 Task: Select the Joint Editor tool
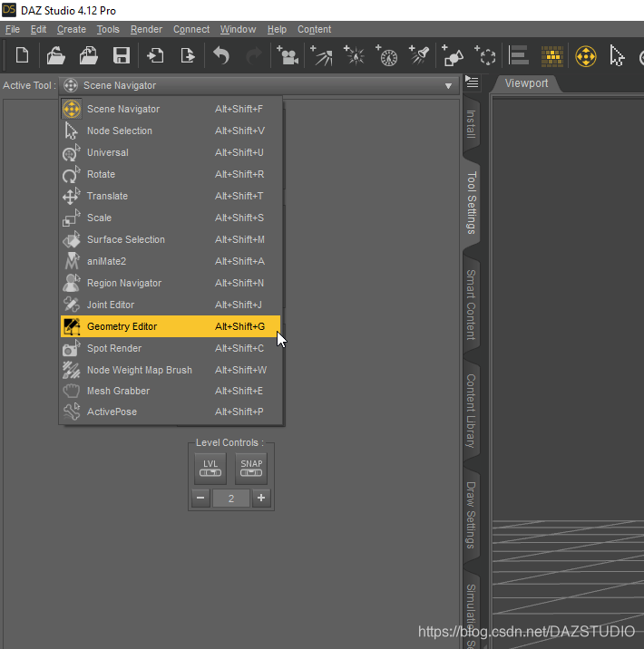171,305
